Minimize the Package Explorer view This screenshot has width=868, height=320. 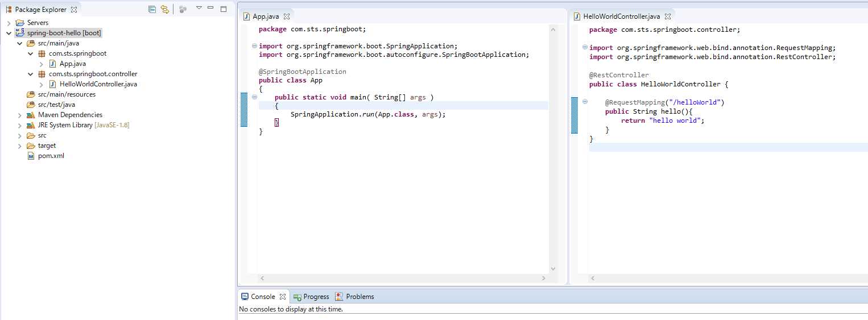tap(210, 8)
